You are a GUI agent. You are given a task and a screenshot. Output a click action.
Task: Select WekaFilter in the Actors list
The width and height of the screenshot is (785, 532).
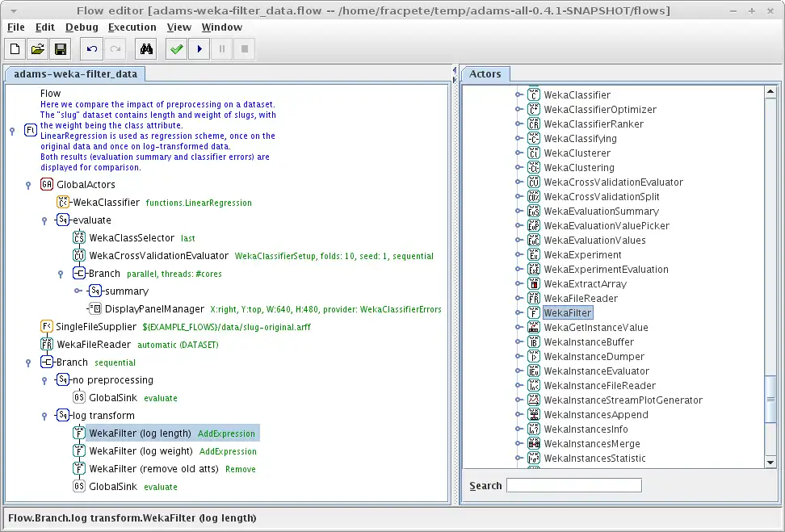[568, 312]
